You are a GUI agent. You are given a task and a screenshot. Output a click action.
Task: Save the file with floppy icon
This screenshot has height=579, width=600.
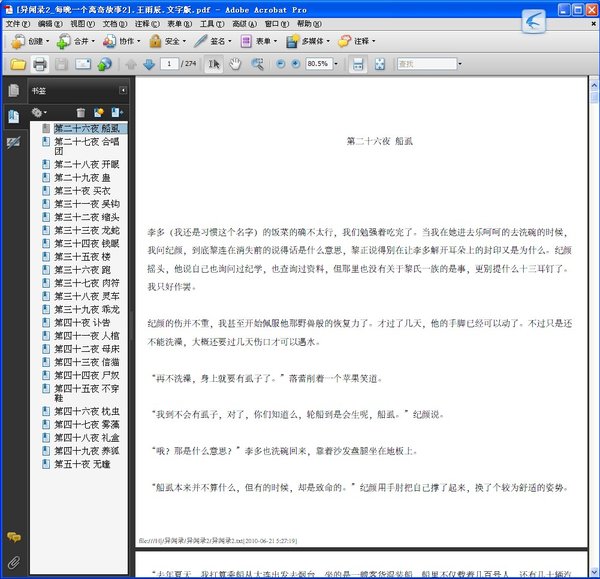click(61, 64)
